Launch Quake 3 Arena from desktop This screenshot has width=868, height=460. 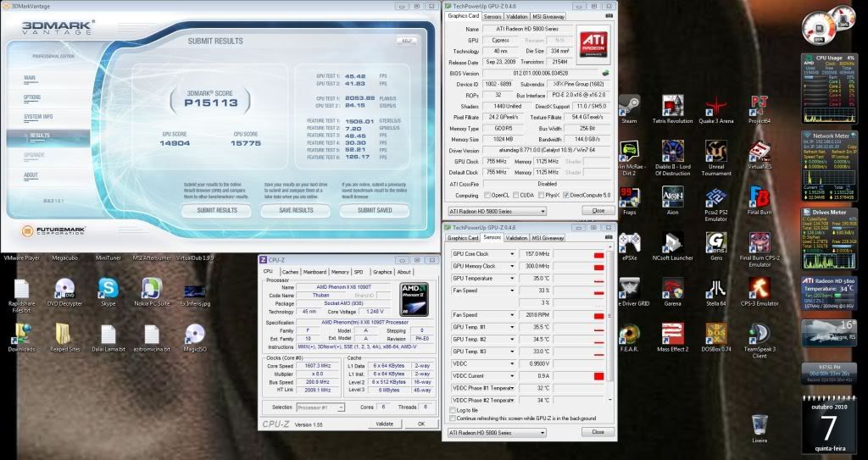coord(717,105)
